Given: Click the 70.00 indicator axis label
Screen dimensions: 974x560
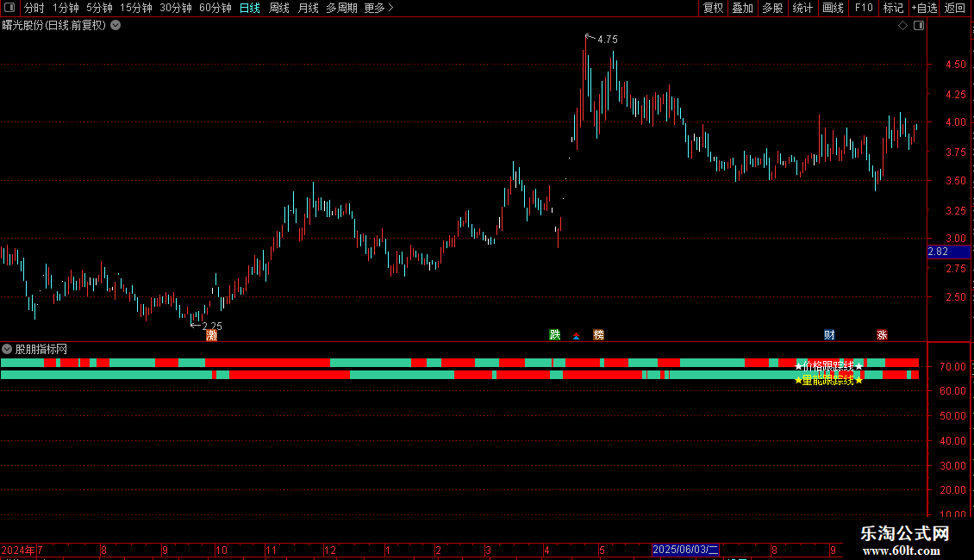Looking at the screenshot, I should point(952,367).
